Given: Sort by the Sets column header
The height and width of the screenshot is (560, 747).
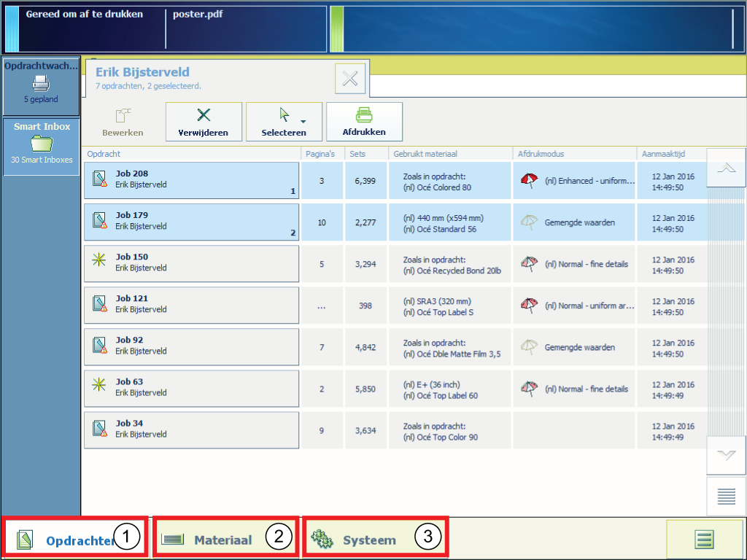Looking at the screenshot, I should click(x=357, y=154).
